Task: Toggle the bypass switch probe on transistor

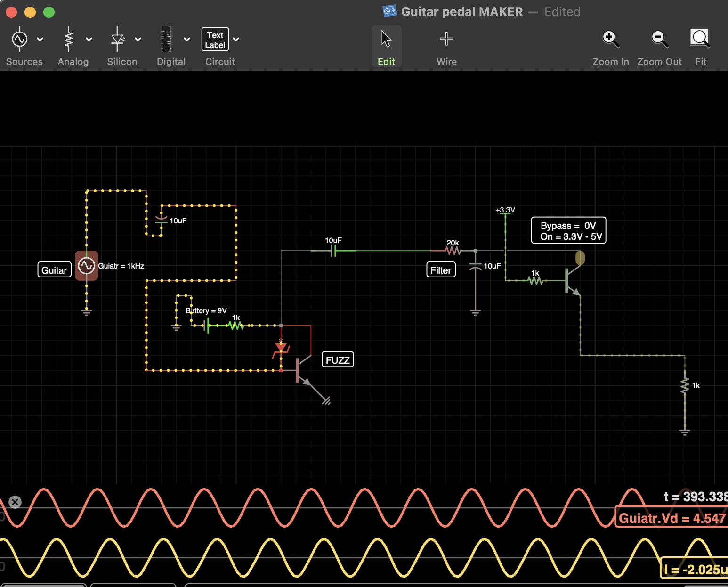Action: (x=580, y=258)
